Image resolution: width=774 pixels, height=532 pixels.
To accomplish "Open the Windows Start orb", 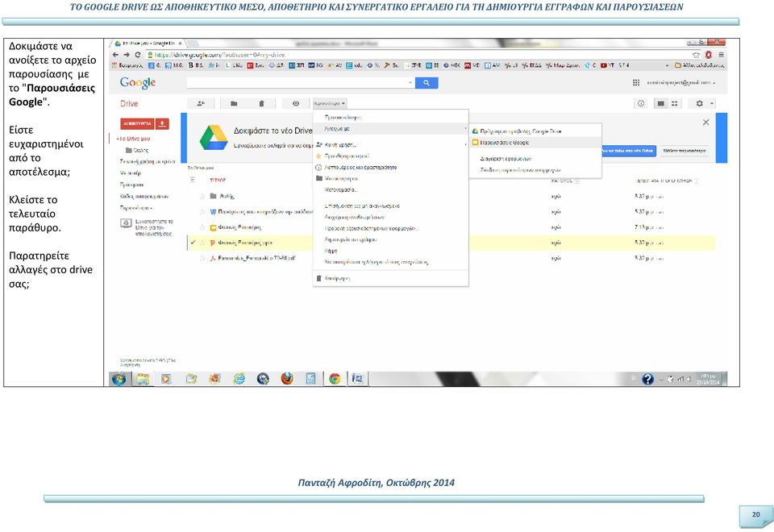I will tap(119, 379).
